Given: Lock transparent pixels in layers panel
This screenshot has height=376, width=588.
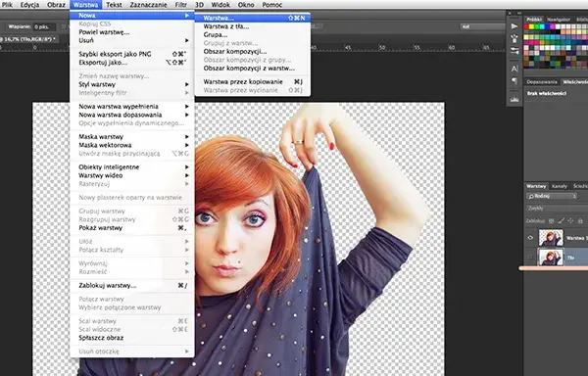Looking at the screenshot, I should (x=551, y=221).
